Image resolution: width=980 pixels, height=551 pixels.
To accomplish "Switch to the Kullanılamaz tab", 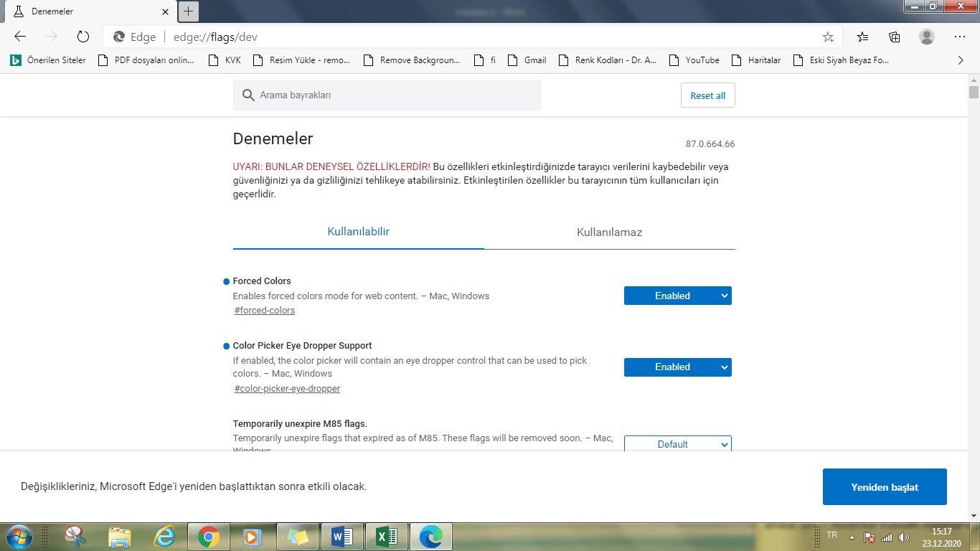I will tap(609, 232).
